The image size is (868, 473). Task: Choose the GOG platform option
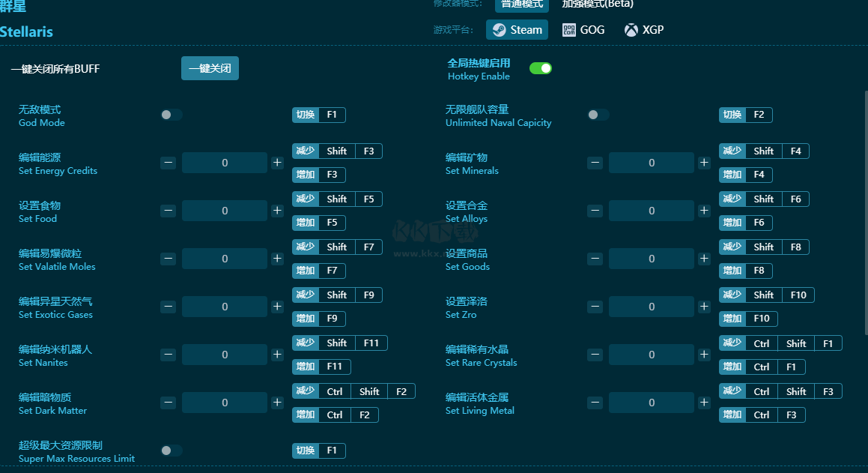click(583, 30)
